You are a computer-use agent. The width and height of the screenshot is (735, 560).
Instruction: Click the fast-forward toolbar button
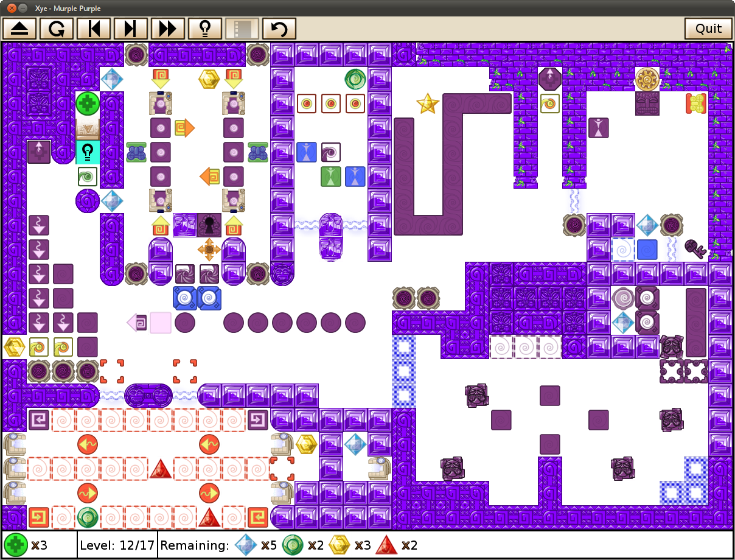(168, 28)
